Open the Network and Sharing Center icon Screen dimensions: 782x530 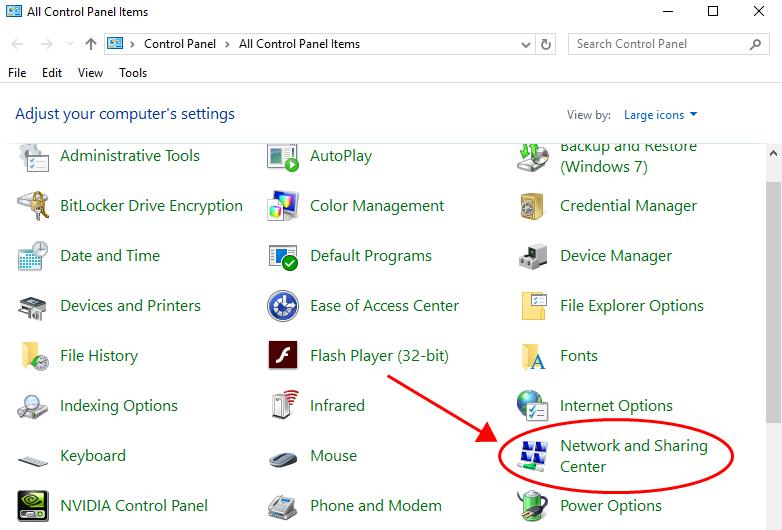click(x=533, y=456)
